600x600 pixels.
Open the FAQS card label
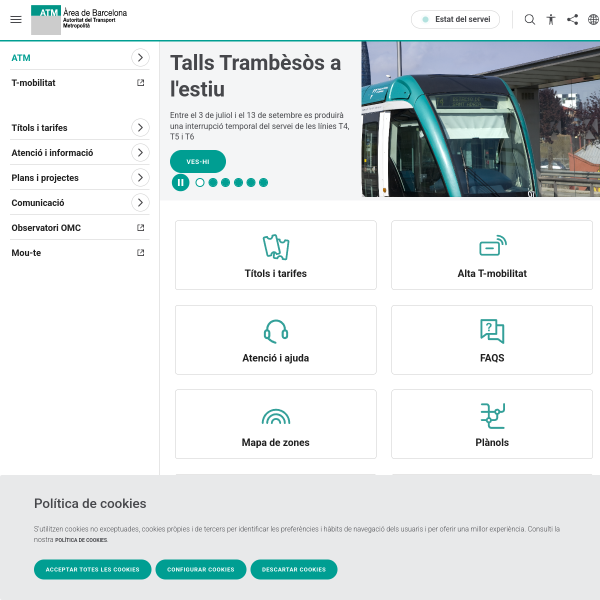coord(492,358)
